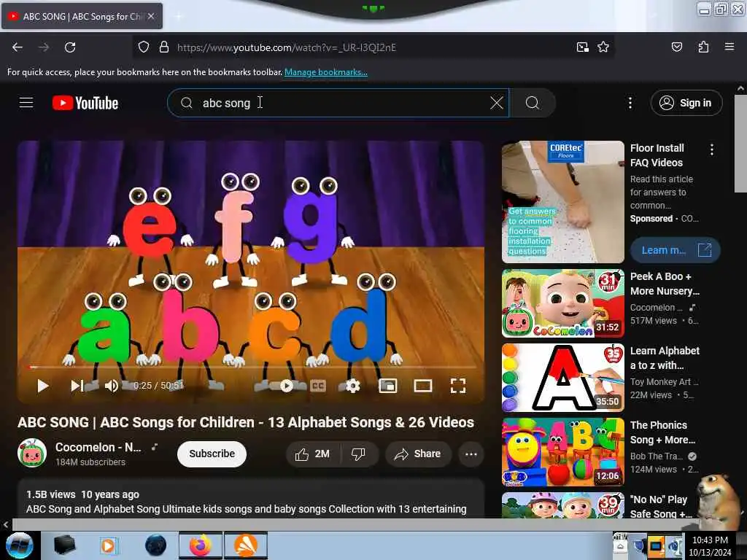Open a new browser tab

179,16
